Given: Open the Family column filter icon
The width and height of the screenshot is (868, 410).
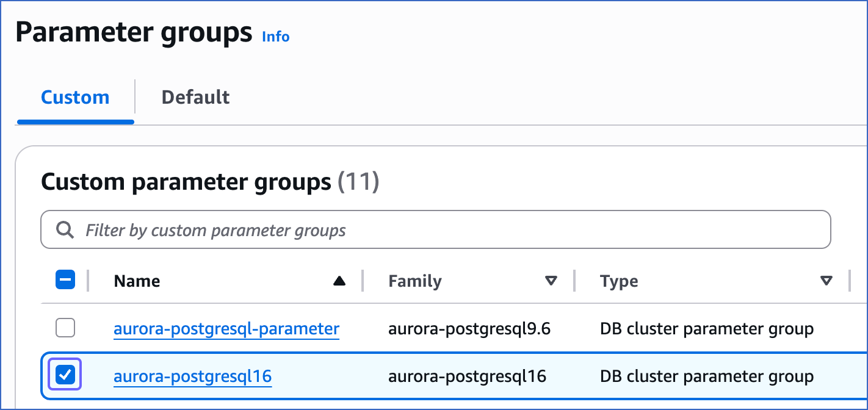Looking at the screenshot, I should coord(551,281).
